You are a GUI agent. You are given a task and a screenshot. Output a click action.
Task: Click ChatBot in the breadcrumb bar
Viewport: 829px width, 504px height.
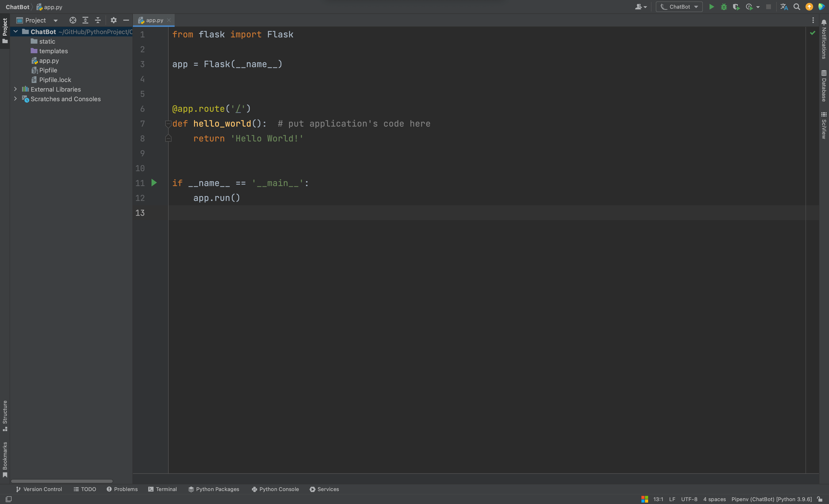pos(18,7)
